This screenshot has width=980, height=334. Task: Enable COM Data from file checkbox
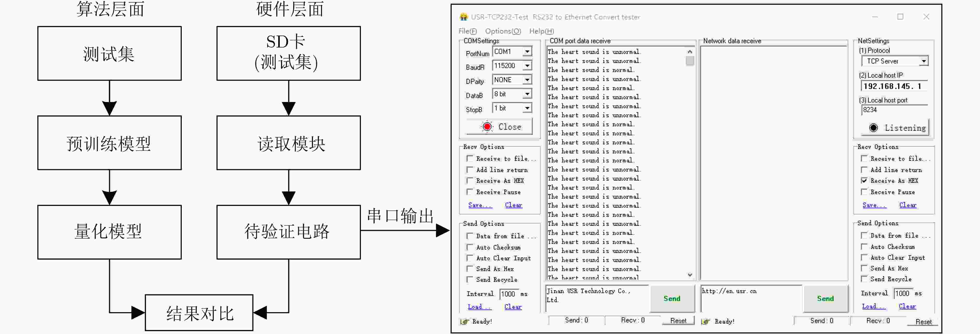pos(470,236)
